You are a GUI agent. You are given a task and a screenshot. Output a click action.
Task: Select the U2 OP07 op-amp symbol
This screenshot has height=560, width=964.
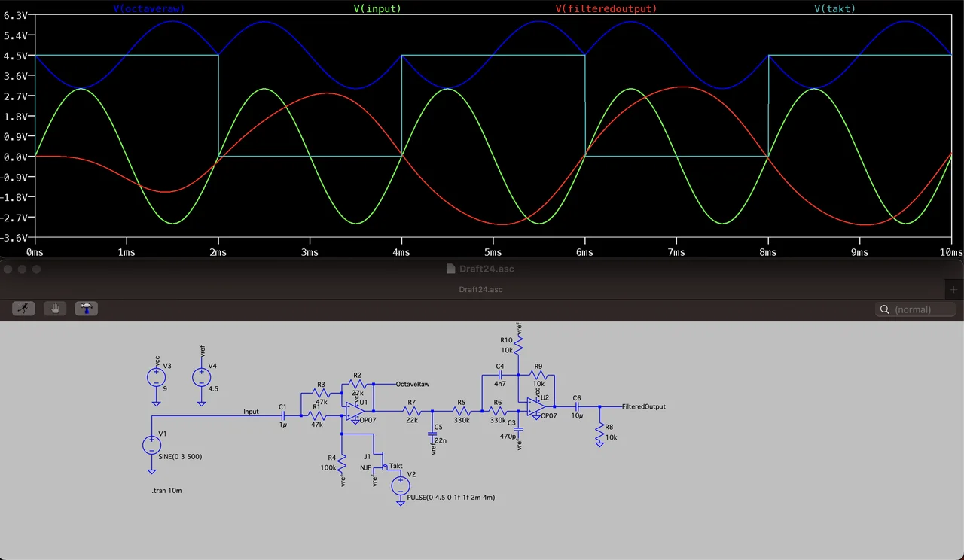click(536, 406)
